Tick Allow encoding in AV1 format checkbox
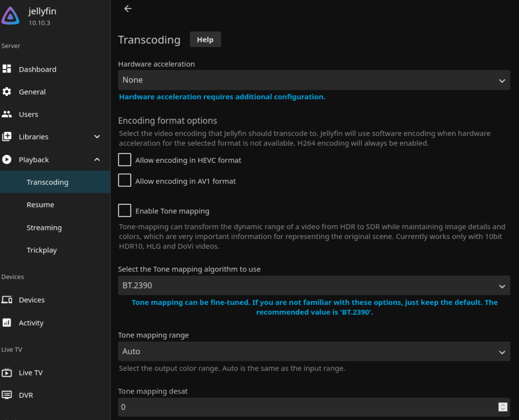The image size is (519, 420). (x=125, y=180)
